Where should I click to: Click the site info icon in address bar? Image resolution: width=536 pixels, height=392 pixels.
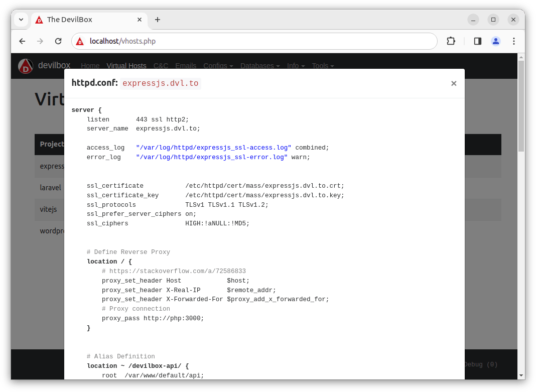80,41
